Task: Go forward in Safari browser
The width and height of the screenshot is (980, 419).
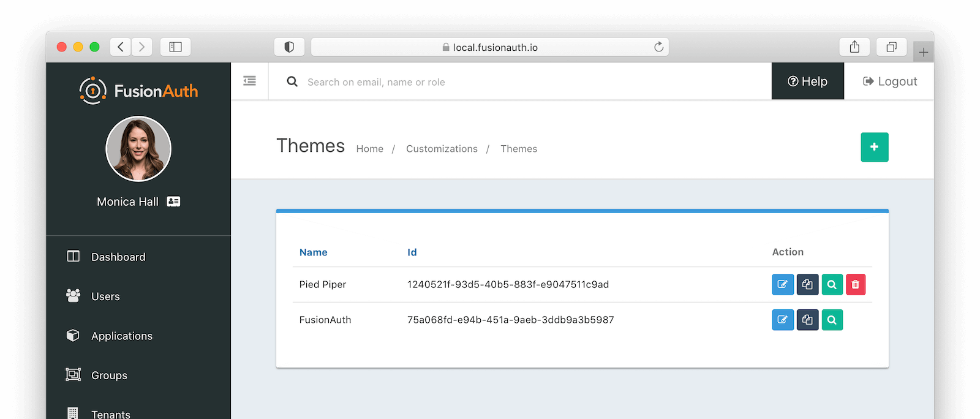Action: pyautogui.click(x=141, y=47)
